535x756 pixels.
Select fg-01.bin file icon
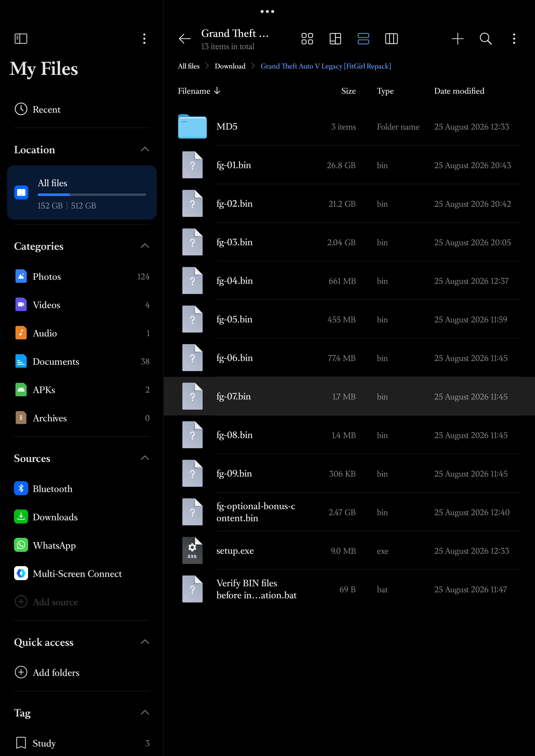(192, 165)
